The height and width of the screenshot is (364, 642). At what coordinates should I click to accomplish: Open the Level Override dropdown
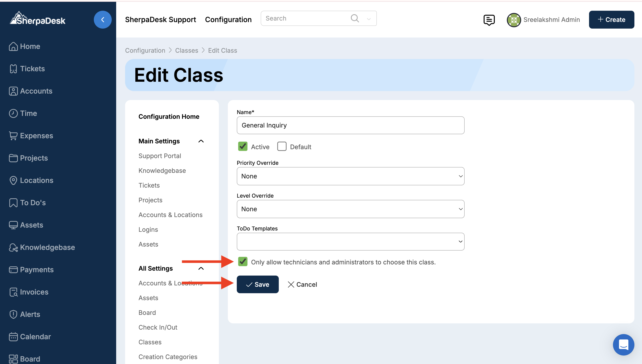tap(350, 209)
